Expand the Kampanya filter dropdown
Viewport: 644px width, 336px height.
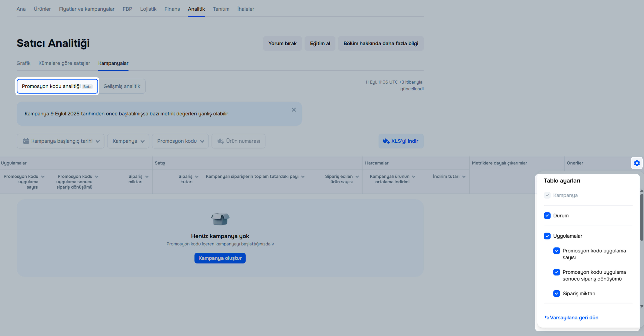click(128, 141)
